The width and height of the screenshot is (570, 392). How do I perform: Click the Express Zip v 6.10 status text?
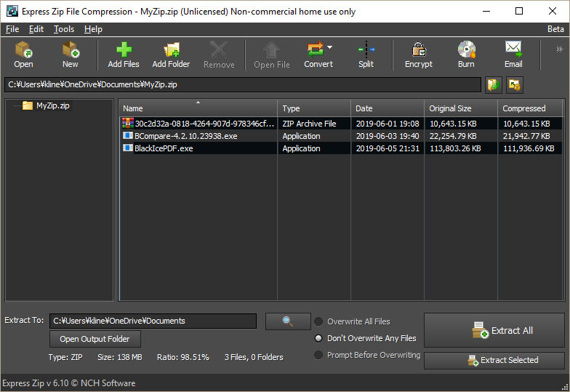68,383
